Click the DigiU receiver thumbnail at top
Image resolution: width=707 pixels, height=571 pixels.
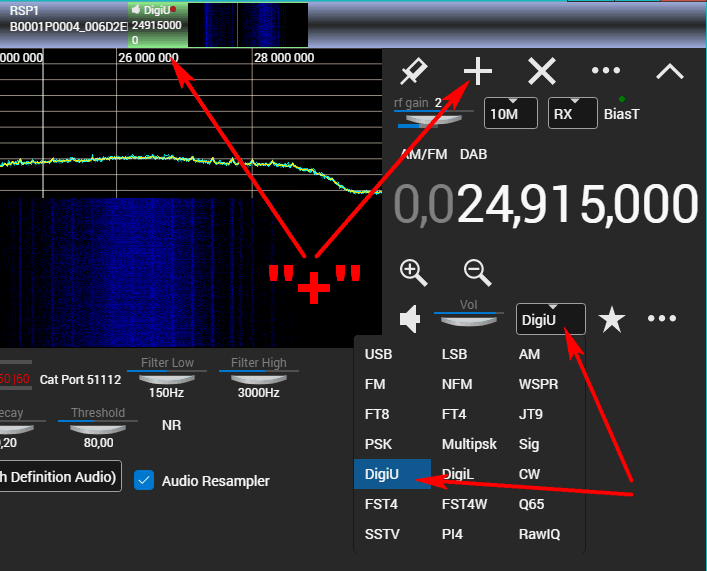click(x=157, y=24)
